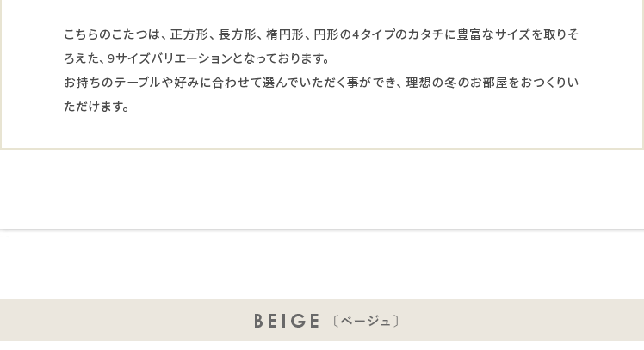Click the phrase お持ちの starting the third line
Screen dimensions: 644x350
pos(88,83)
